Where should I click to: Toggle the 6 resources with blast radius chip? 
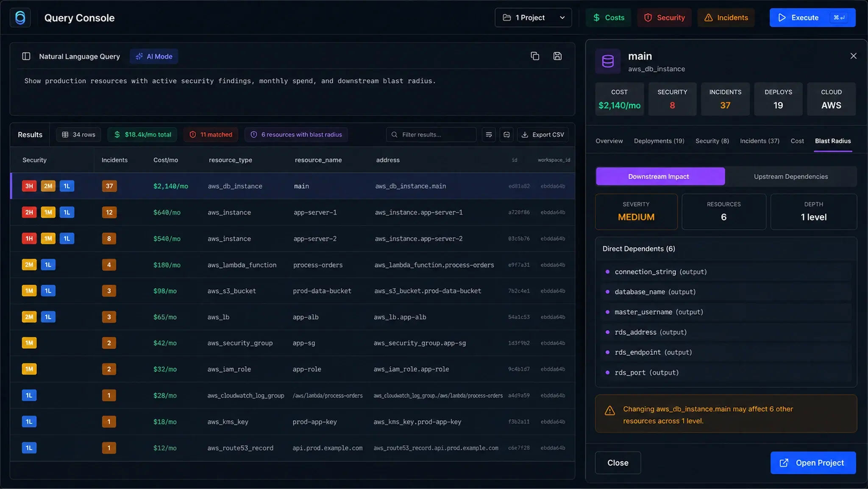(296, 134)
